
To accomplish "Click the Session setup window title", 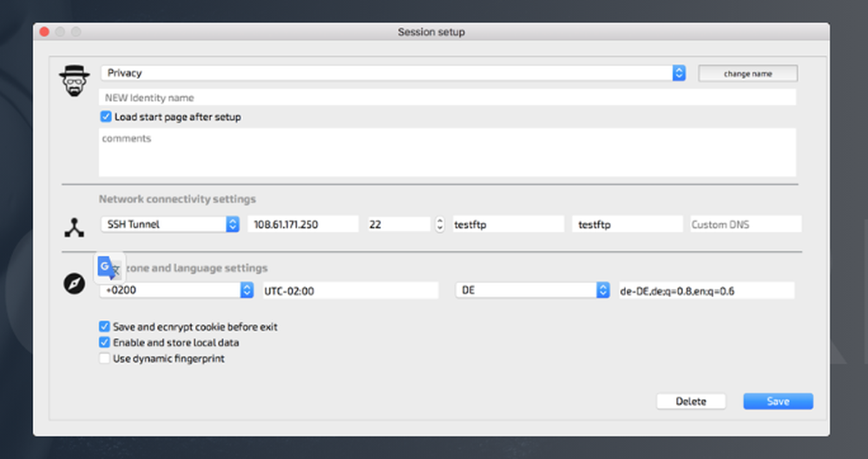I will click(431, 32).
